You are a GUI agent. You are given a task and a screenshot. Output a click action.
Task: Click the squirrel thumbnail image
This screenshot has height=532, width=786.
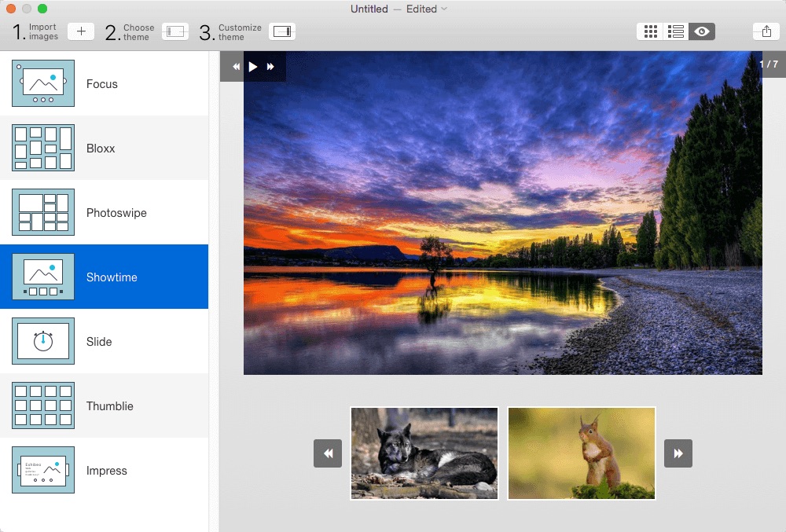click(x=582, y=453)
